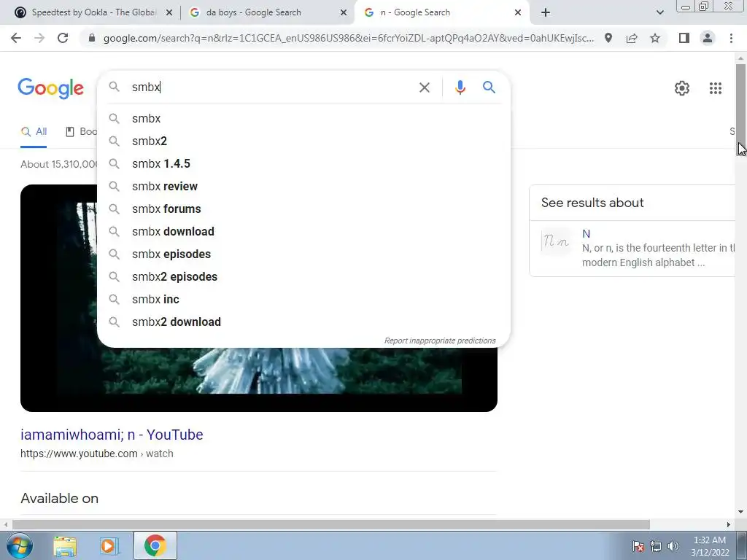Viewport: 747px width, 560px height.
Task: Choose the 'smbx' suggestion
Action: (304, 119)
